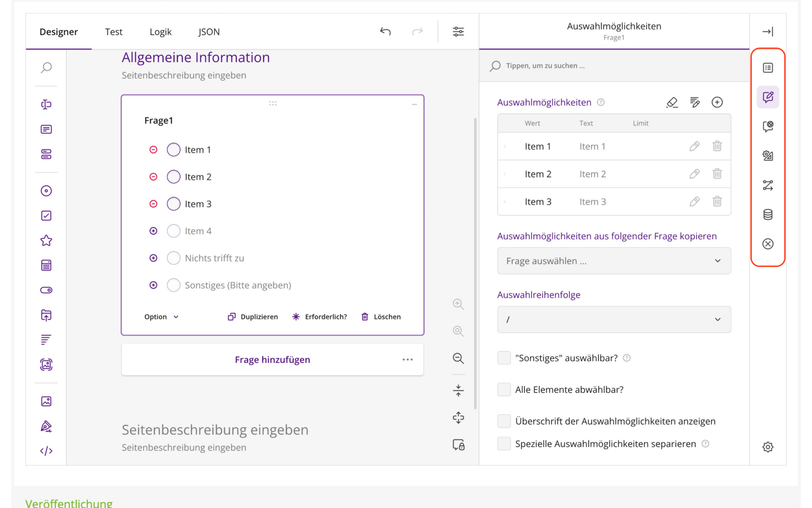Open the Auswahlreihenfolge dropdown
The image size is (812, 508).
click(x=614, y=320)
